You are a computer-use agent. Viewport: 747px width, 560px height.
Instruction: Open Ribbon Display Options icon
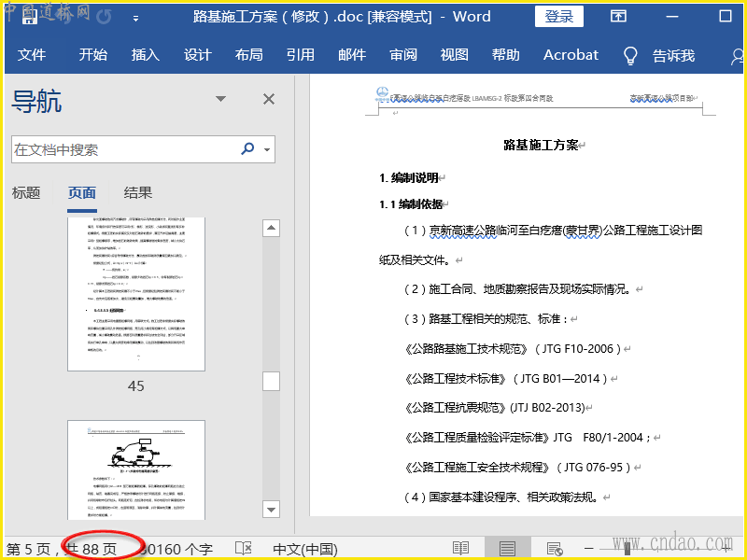[x=618, y=16]
